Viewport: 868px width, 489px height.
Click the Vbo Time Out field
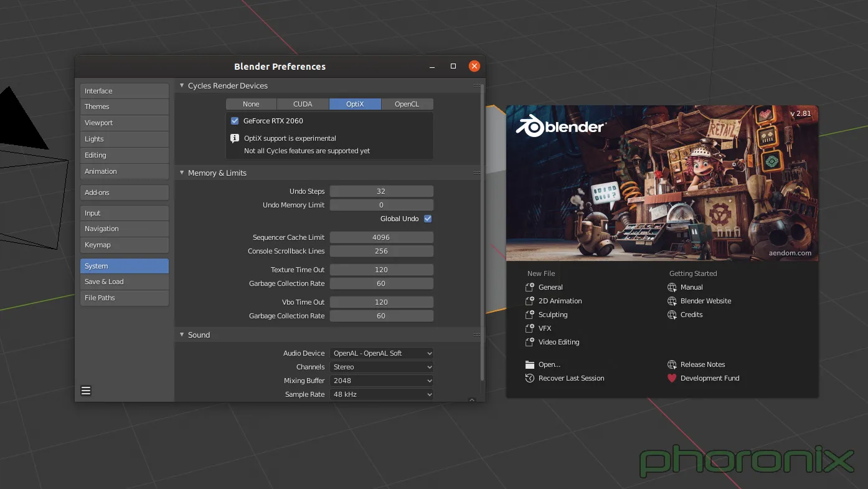pyautogui.click(x=382, y=302)
